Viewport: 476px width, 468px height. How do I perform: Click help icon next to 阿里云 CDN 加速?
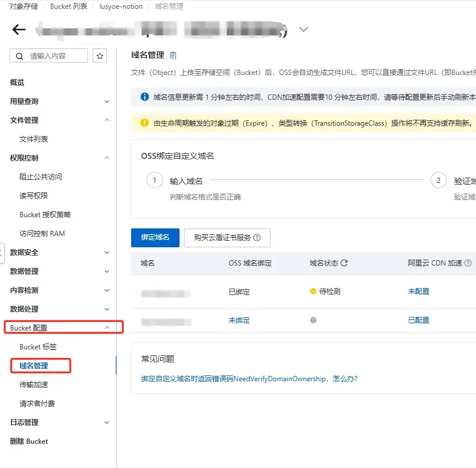click(468, 263)
